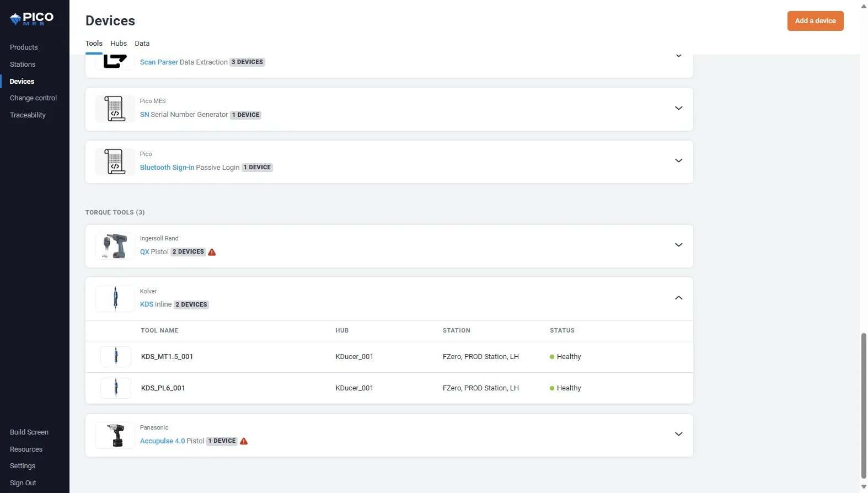
Task: Open the Bluetooth Sign-in link
Action: [x=167, y=168]
